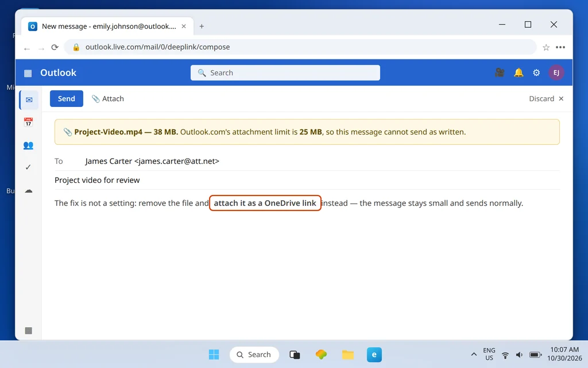Open the Outlook app launcher grid
588x368 pixels.
click(x=28, y=73)
